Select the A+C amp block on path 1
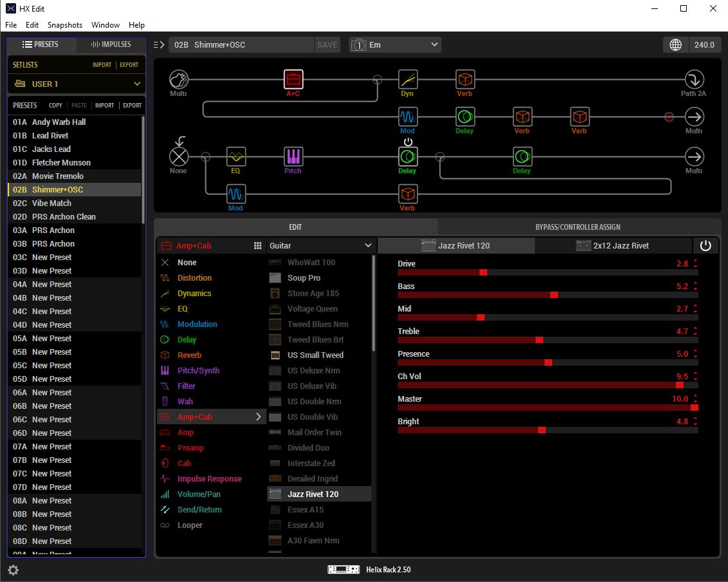This screenshot has width=728, height=582. [x=293, y=79]
